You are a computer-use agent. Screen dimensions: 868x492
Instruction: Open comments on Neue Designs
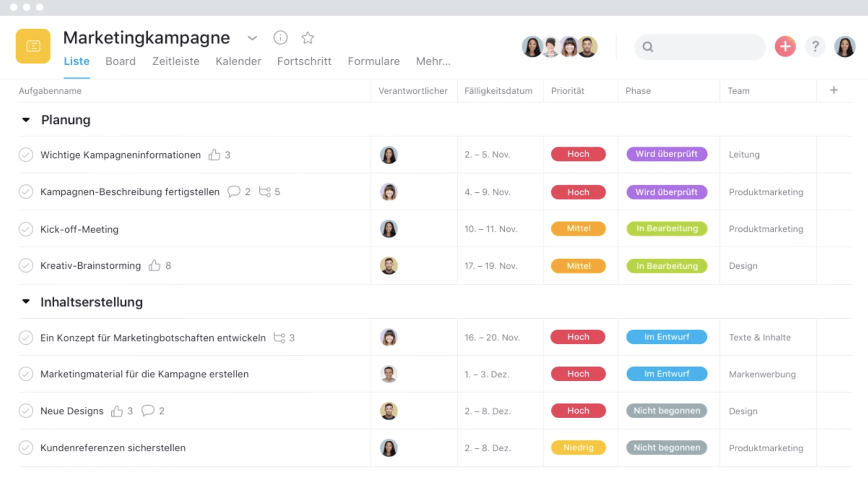(x=148, y=411)
